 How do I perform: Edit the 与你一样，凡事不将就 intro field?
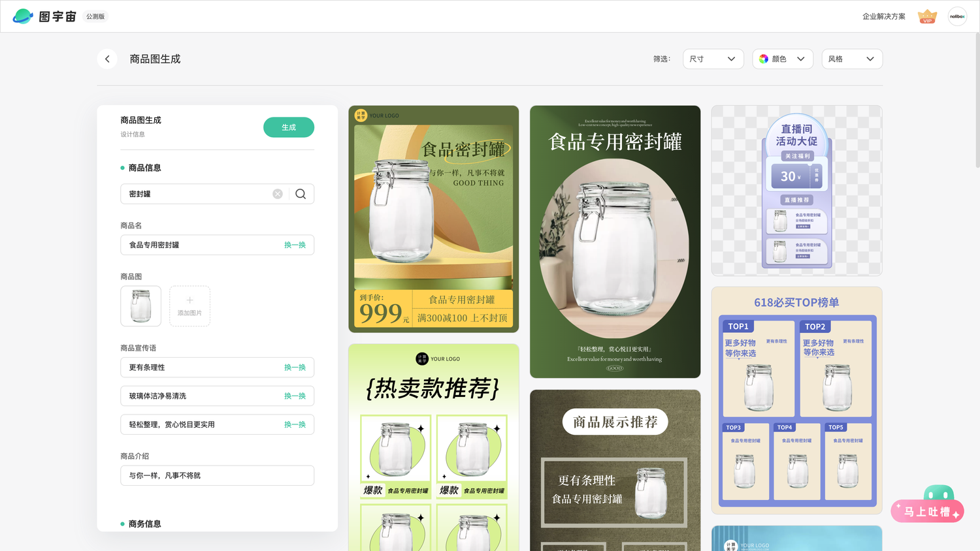[x=217, y=475]
